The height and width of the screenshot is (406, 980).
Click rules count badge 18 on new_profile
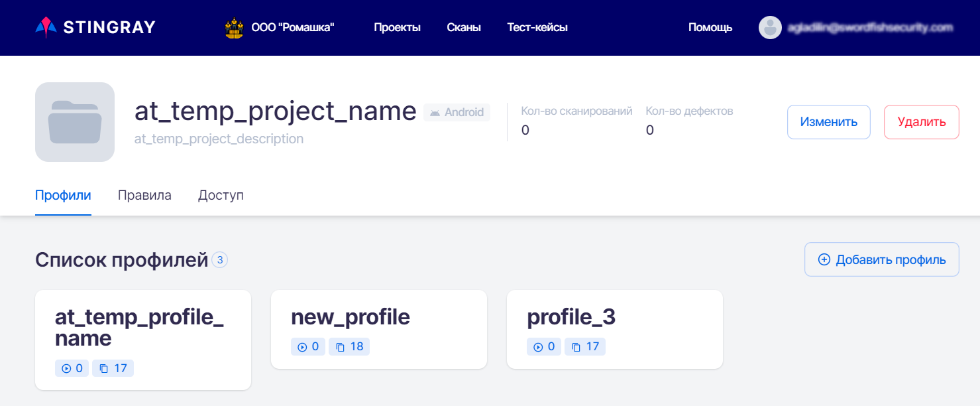[x=350, y=347]
